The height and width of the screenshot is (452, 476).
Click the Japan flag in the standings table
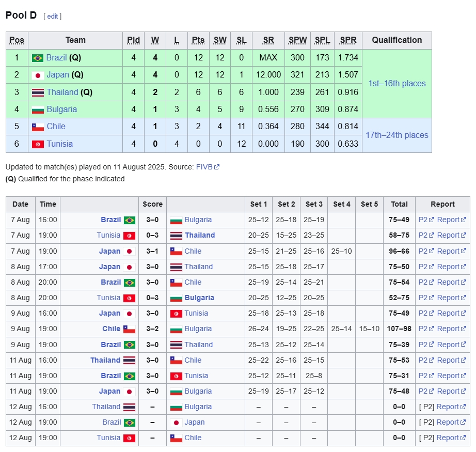(x=37, y=75)
